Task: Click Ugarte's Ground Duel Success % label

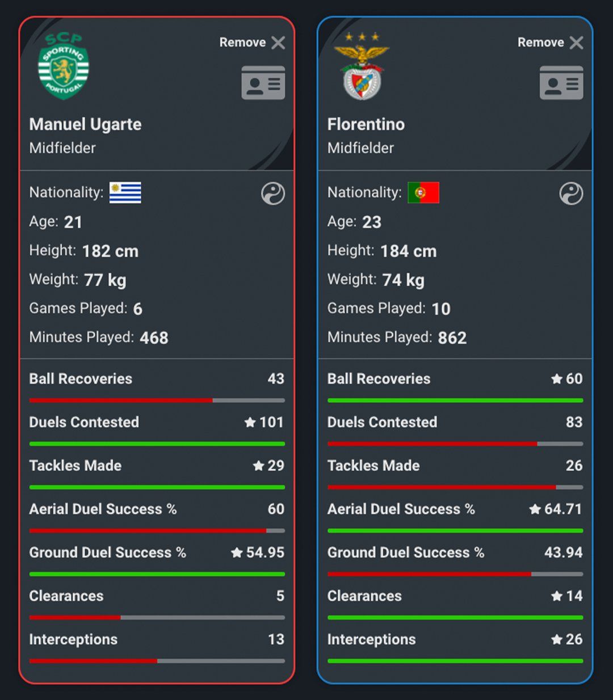Action: point(108,553)
